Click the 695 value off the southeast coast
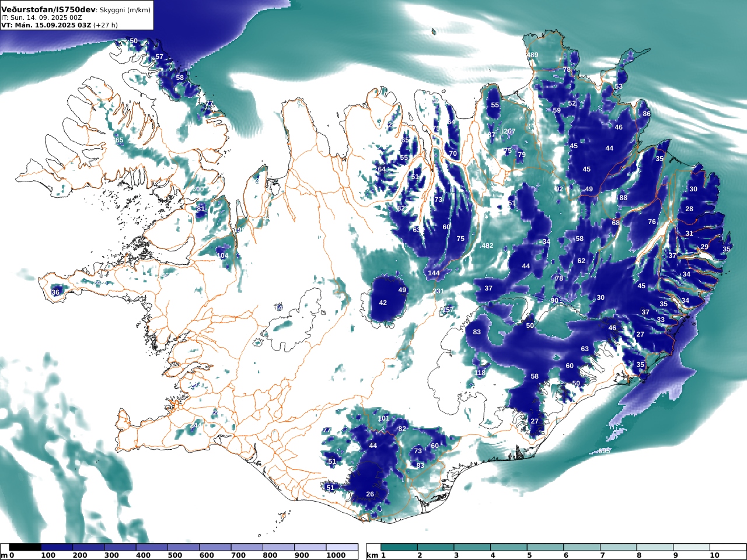The image size is (747, 560). [604, 452]
